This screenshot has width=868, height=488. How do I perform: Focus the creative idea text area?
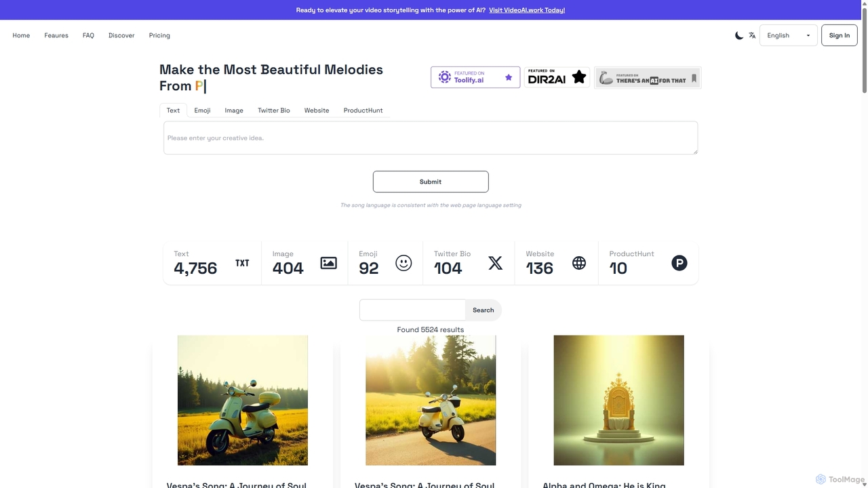431,138
